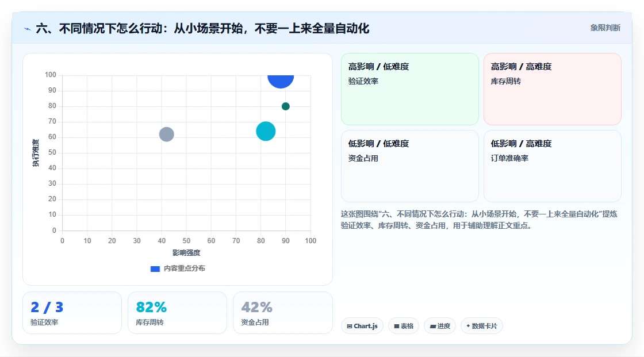
Task: Click 验证效率 text in the green card
Action: point(363,81)
